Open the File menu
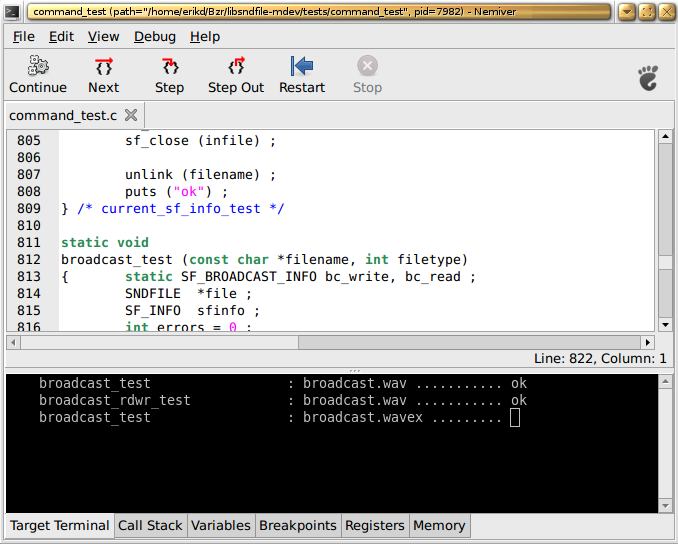 click(x=23, y=37)
